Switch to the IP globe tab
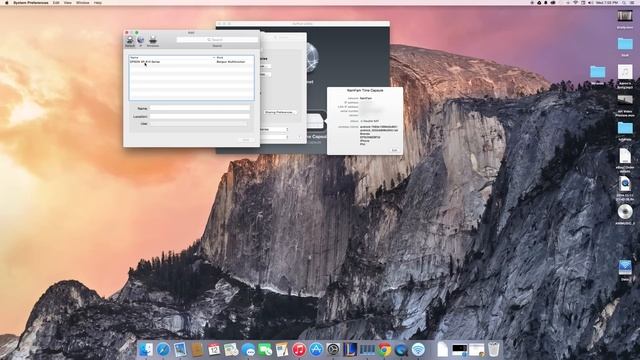640x360 pixels. click(140, 40)
